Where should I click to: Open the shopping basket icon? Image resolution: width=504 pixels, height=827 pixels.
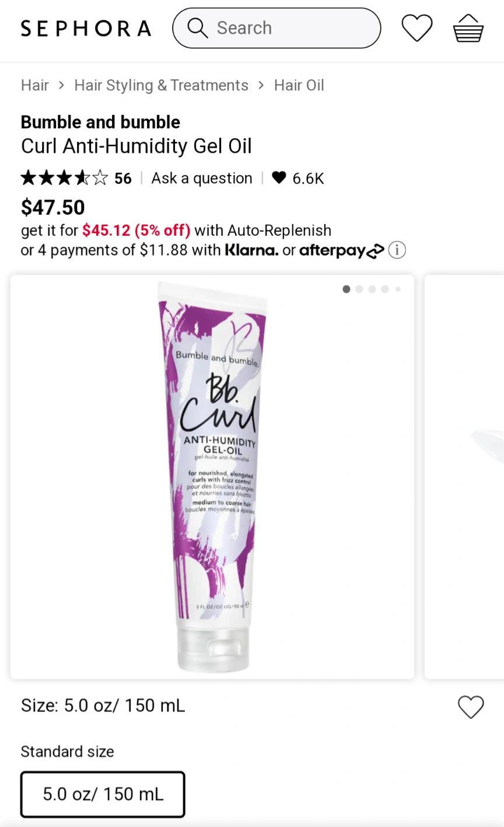[x=468, y=28]
